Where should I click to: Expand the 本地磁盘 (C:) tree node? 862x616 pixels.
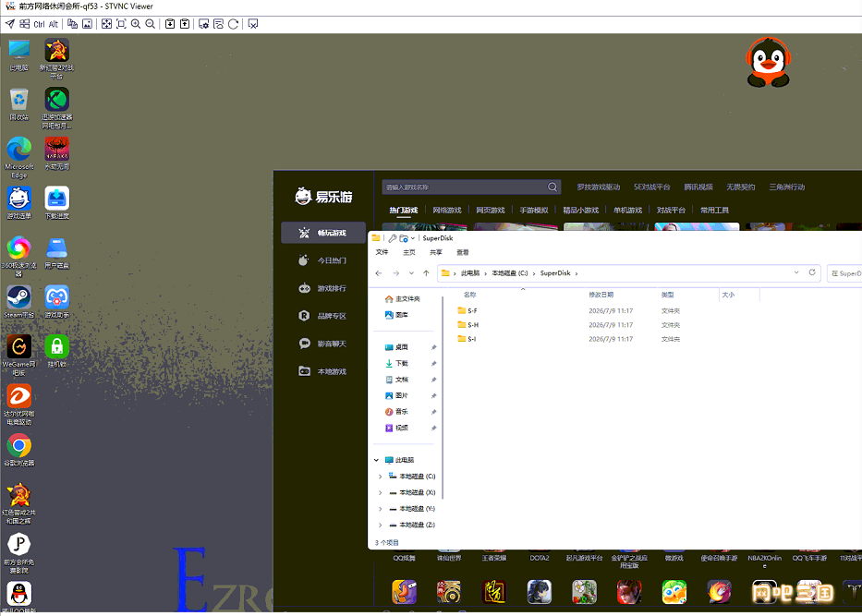point(380,477)
